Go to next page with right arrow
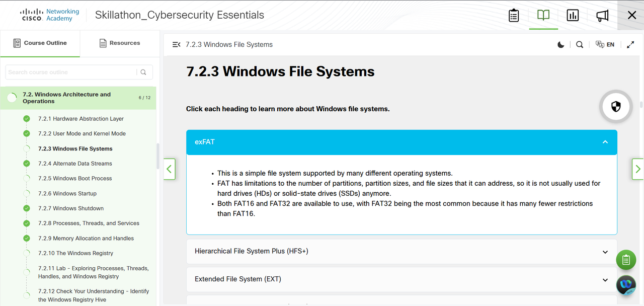This screenshot has width=644, height=306. pyautogui.click(x=638, y=169)
